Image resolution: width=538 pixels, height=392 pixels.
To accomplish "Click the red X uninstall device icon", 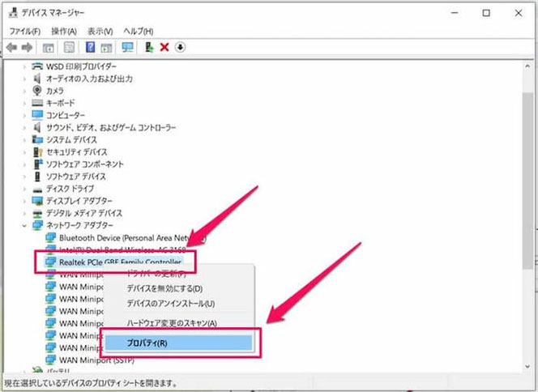I will (164, 47).
